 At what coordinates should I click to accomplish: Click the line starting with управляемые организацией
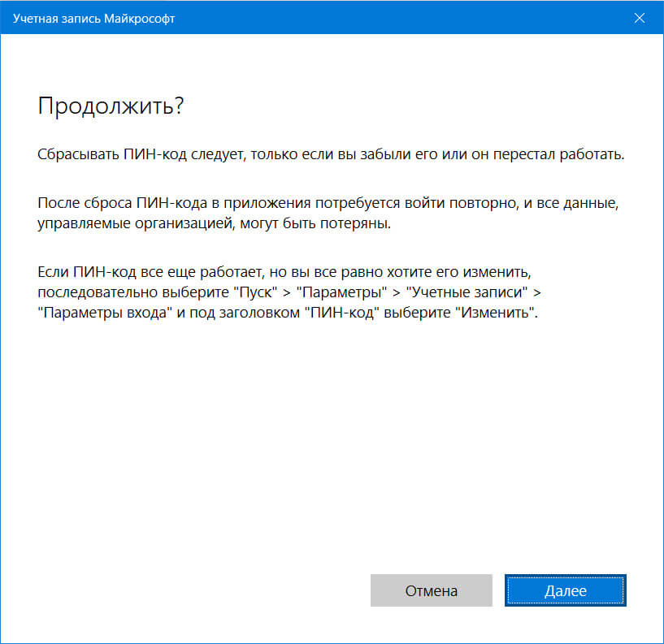click(x=214, y=223)
